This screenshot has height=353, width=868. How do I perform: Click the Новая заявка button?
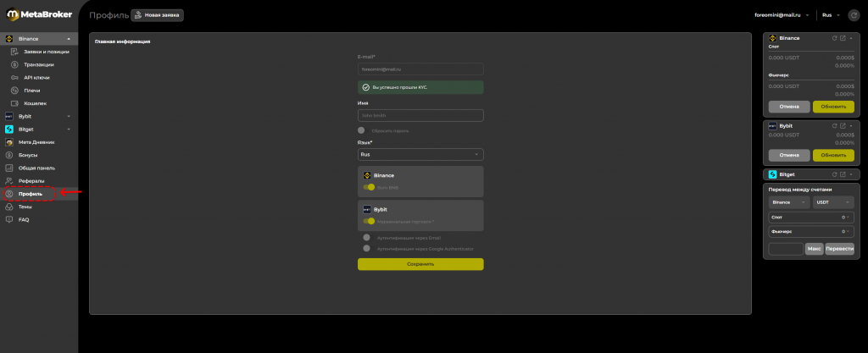pos(157,15)
